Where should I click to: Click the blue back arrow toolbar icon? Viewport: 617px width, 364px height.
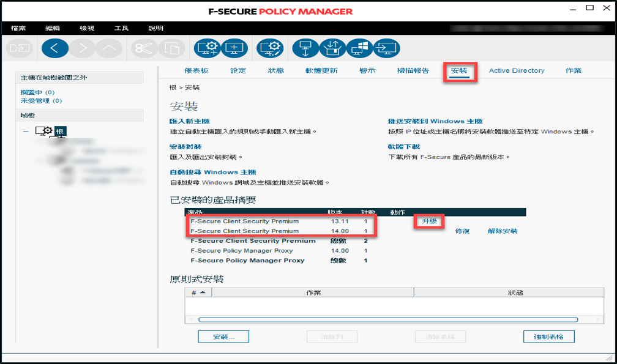coord(54,48)
